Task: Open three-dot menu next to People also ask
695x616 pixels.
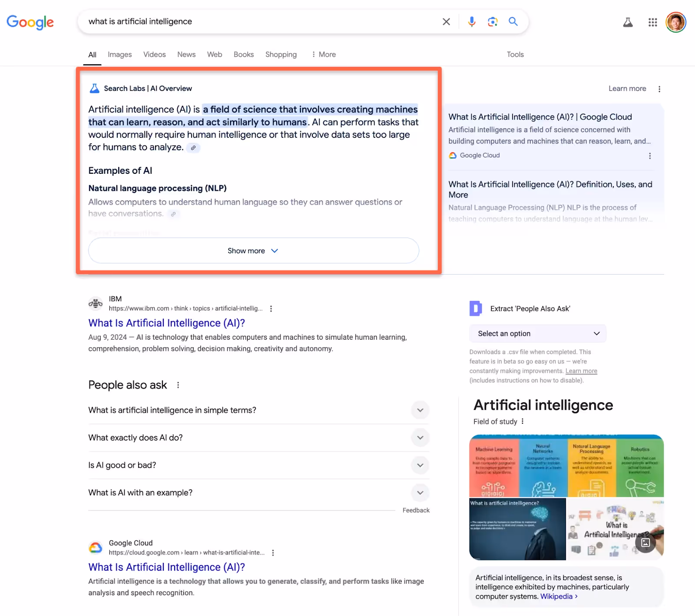Action: [x=178, y=385]
